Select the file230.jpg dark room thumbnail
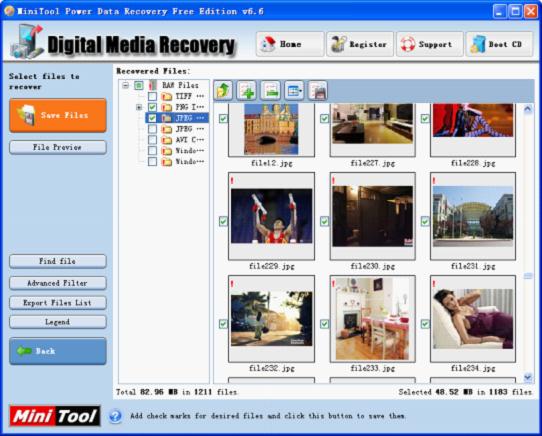The height and width of the screenshot is (436, 542). click(373, 216)
